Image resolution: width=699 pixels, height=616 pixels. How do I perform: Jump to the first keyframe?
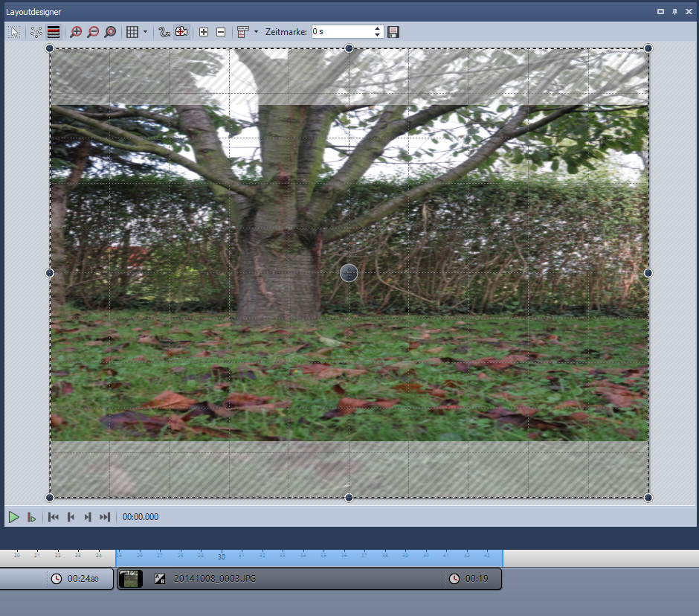pyautogui.click(x=54, y=517)
